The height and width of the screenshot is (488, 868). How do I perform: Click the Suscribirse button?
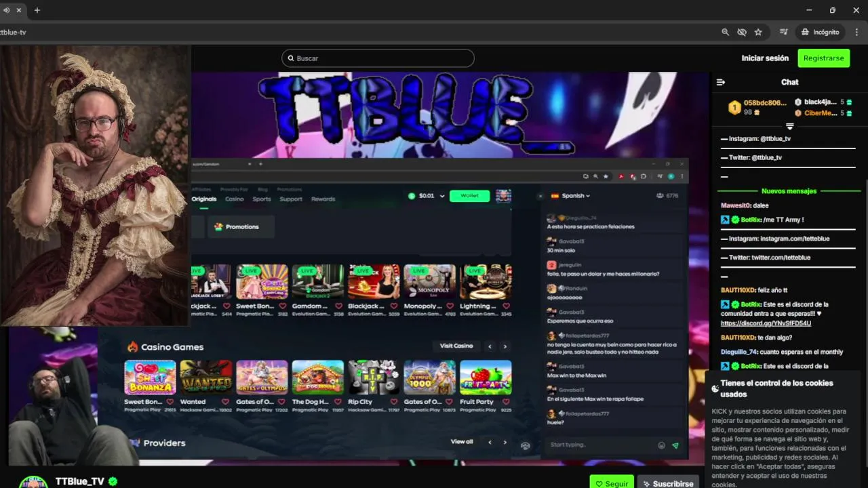click(668, 483)
